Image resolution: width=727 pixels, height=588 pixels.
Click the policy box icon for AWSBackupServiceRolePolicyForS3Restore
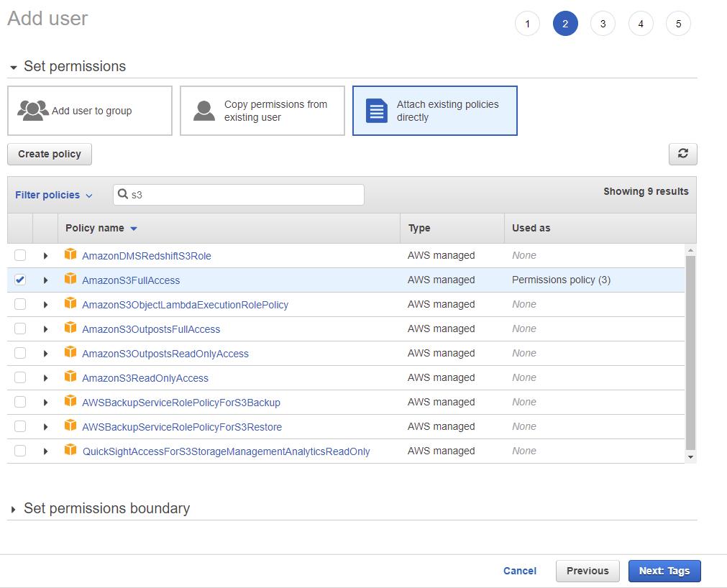coord(70,426)
